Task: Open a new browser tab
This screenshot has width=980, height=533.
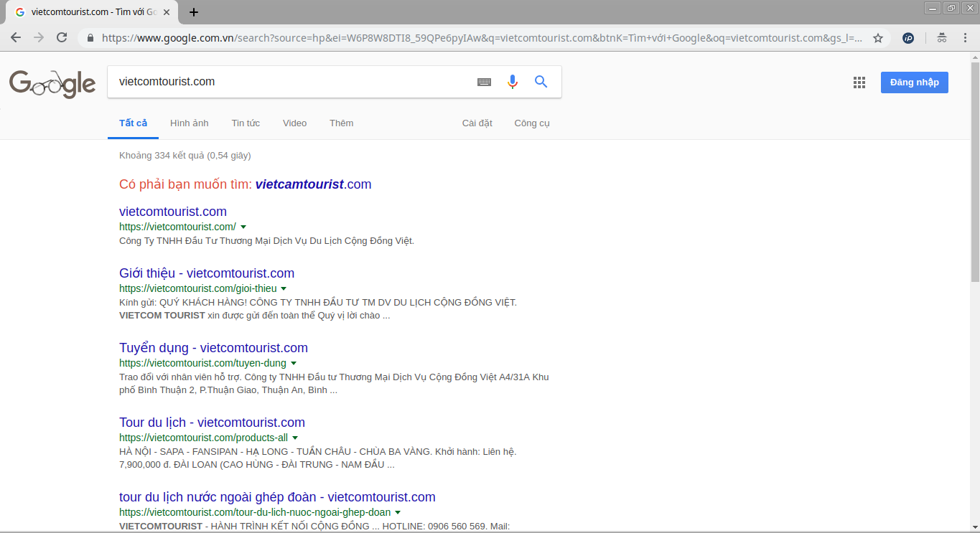Action: tap(194, 12)
